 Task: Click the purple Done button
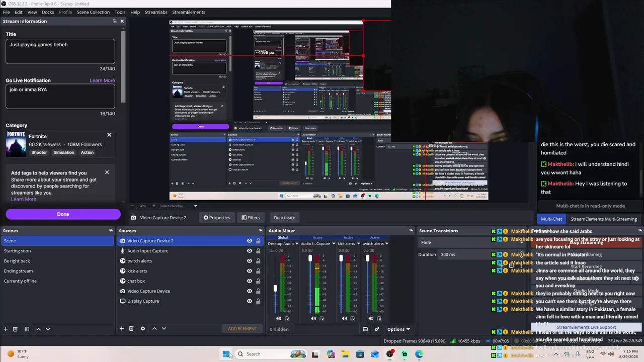[x=63, y=214]
